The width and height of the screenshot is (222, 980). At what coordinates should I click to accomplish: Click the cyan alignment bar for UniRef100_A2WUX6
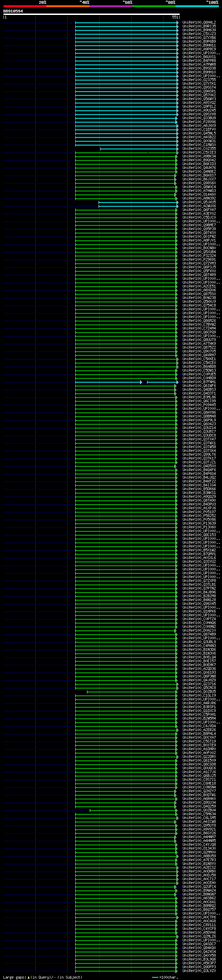[138, 206]
